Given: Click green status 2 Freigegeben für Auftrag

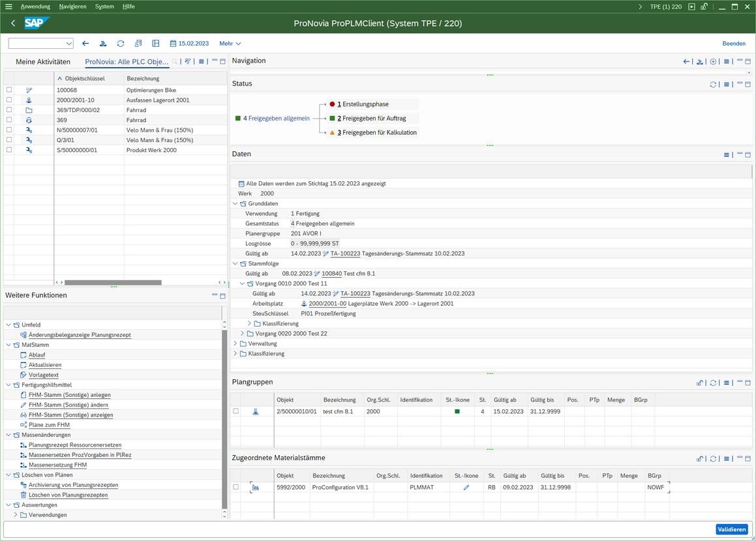Looking at the screenshot, I should (371, 119).
